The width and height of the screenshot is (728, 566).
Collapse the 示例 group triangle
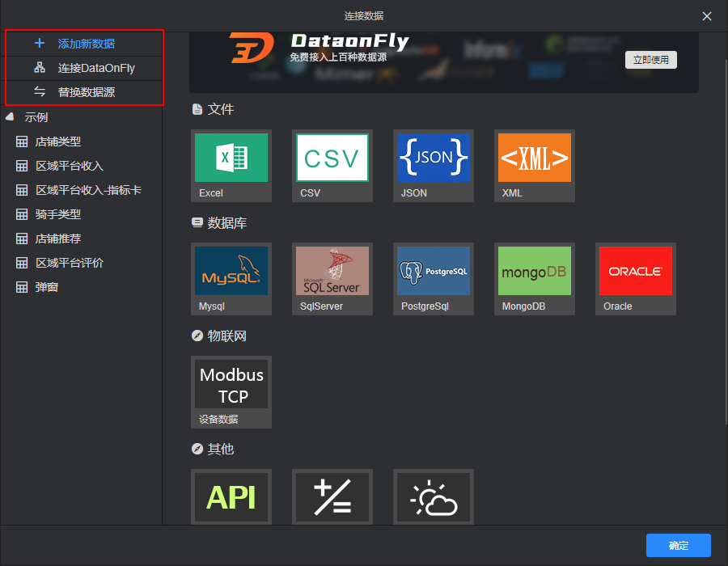tap(10, 116)
